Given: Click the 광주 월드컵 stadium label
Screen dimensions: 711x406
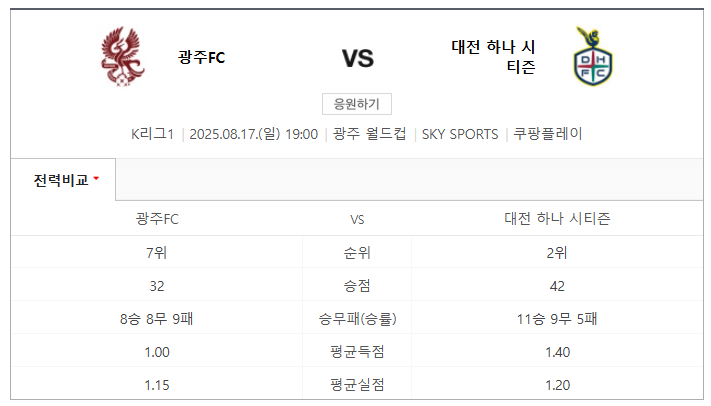Looking at the screenshot, I should pyautogui.click(x=370, y=134).
